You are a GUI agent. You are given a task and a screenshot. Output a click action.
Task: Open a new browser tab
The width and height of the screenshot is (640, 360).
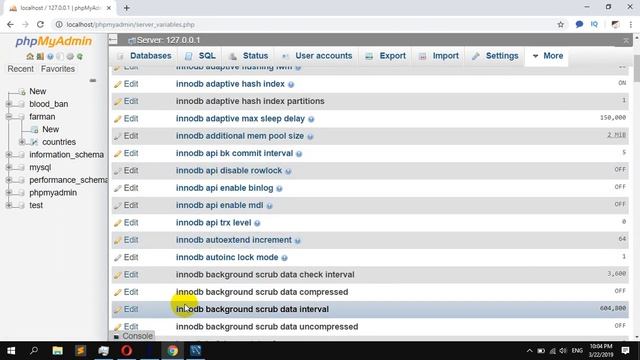(127, 8)
